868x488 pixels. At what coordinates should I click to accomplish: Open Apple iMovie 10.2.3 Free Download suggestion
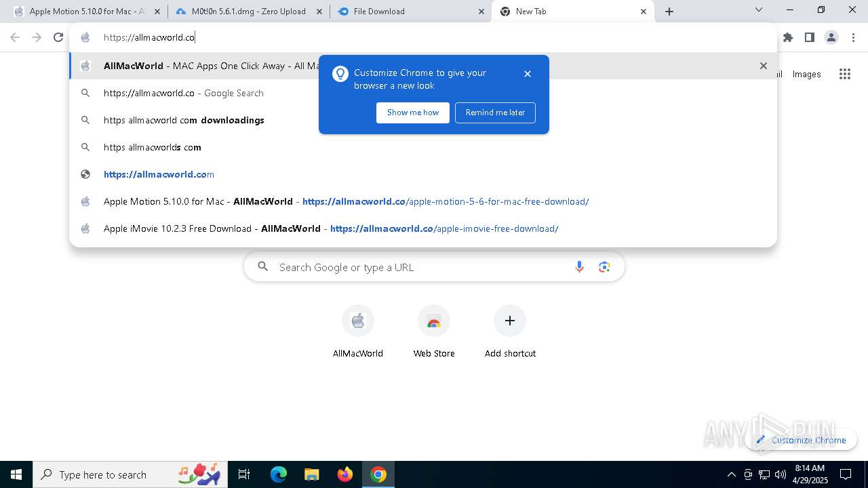pos(423,228)
